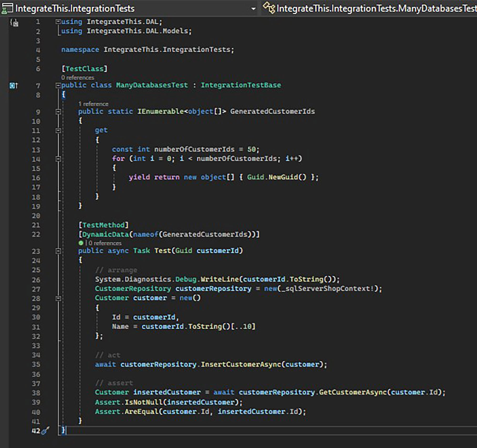Open the '0 references' CodeLens above ManyDatabasesTest class
477x448 pixels.
(78, 78)
